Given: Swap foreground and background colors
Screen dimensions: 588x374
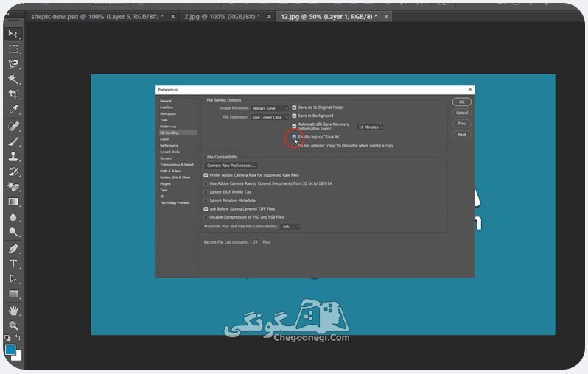Looking at the screenshot, I should pyautogui.click(x=18, y=338).
